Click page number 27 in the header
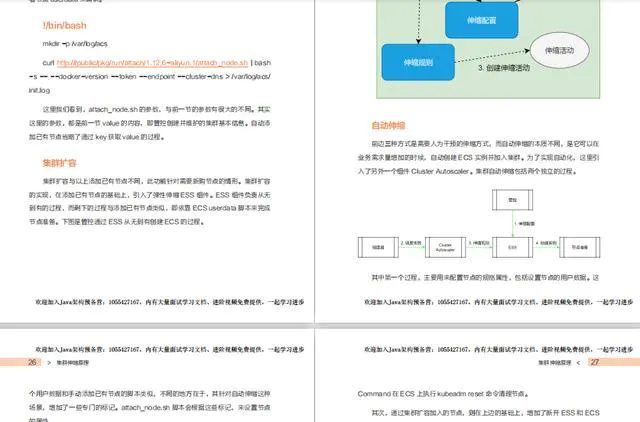 click(595, 362)
